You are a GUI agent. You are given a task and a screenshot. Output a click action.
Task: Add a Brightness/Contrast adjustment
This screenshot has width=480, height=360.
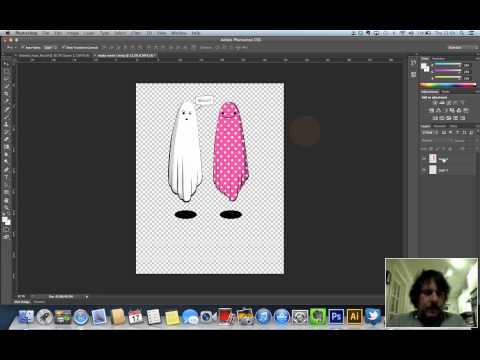[x=435, y=103]
